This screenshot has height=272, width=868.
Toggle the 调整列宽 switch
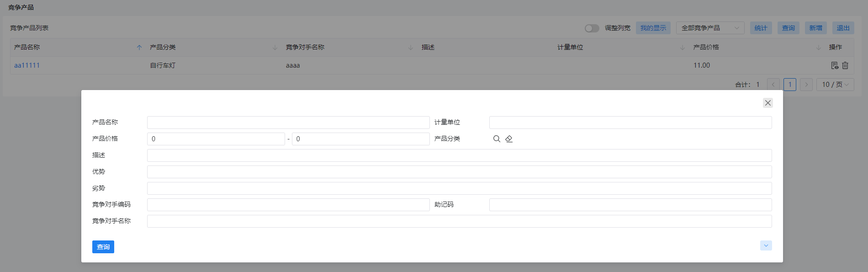click(x=592, y=28)
